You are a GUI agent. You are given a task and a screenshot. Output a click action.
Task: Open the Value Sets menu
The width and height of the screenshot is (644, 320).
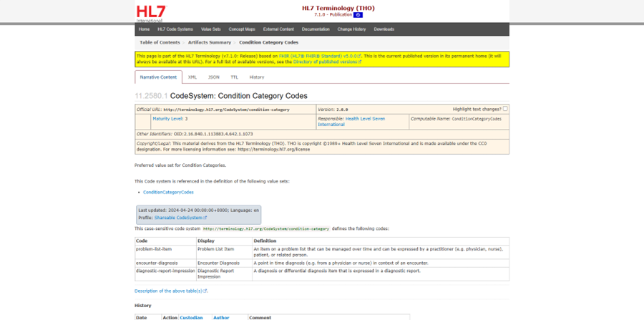click(x=210, y=29)
